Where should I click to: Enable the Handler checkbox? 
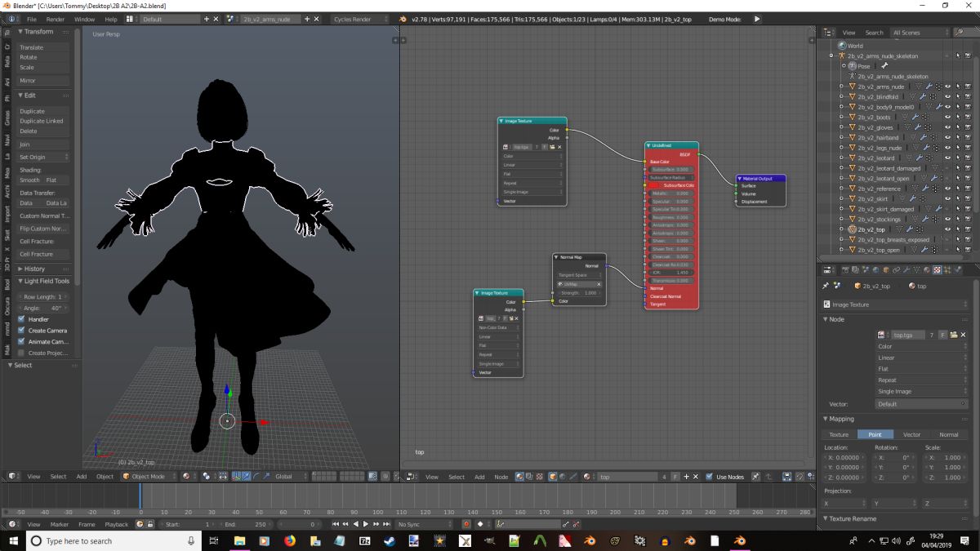pyautogui.click(x=22, y=319)
